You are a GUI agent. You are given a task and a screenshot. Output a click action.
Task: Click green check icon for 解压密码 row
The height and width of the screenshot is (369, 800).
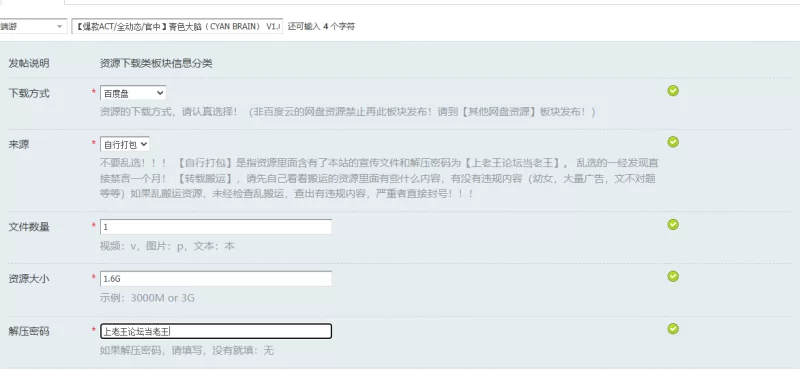coord(673,329)
